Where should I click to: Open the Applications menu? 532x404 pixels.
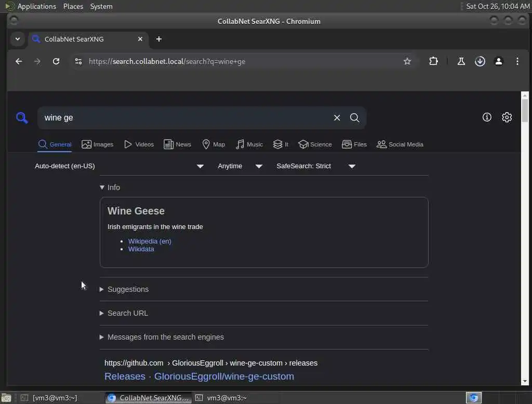37,6
